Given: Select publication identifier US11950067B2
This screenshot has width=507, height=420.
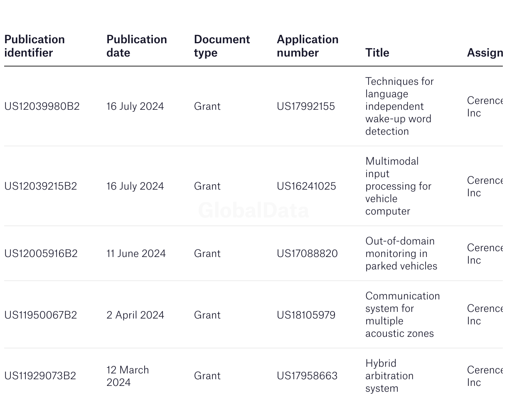Looking at the screenshot, I should point(41,315).
